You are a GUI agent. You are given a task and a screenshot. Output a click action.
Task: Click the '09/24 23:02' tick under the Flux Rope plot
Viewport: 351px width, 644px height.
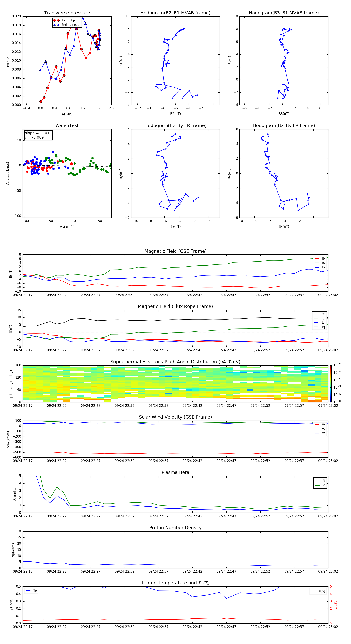point(328,350)
